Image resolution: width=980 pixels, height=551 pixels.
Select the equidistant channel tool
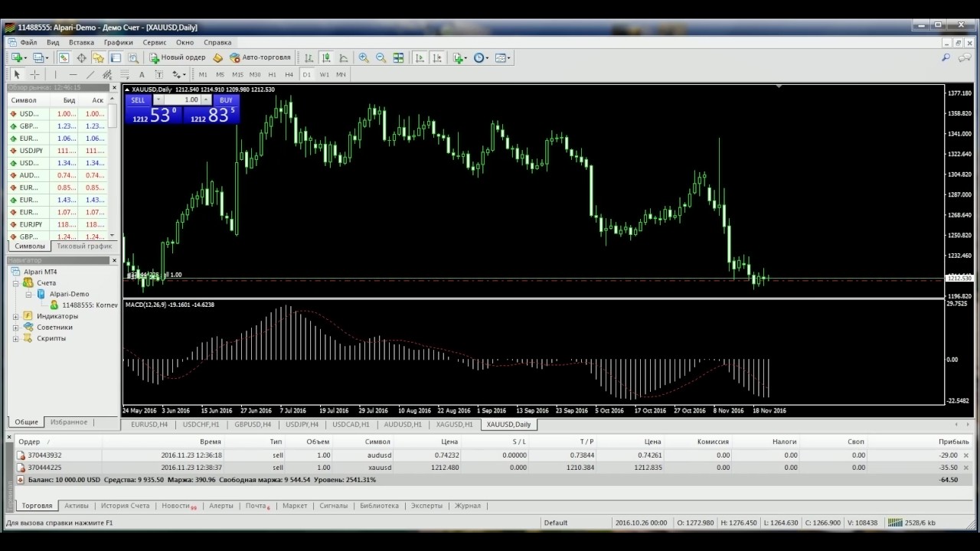(107, 74)
